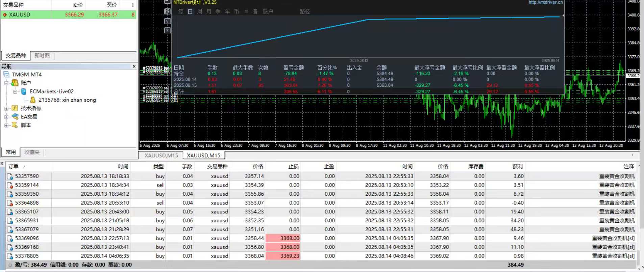Viewport: 644px width, 272px height.
Task: Open the mtdriver.cn website link
Action: [545, 2]
